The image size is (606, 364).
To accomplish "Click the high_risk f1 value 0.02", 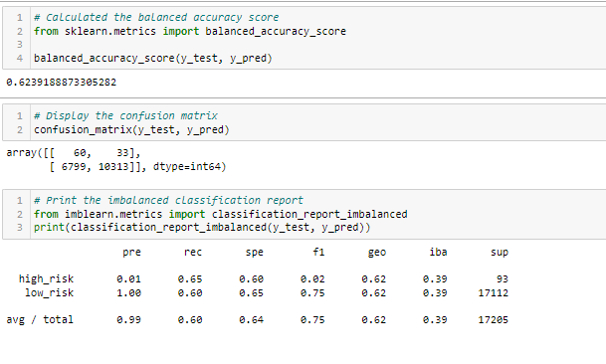I will [x=312, y=279].
